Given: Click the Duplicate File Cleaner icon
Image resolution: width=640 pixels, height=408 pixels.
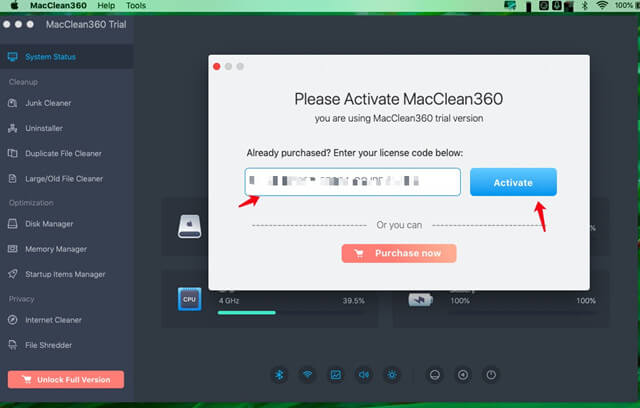Looking at the screenshot, I should pyautogui.click(x=13, y=154).
